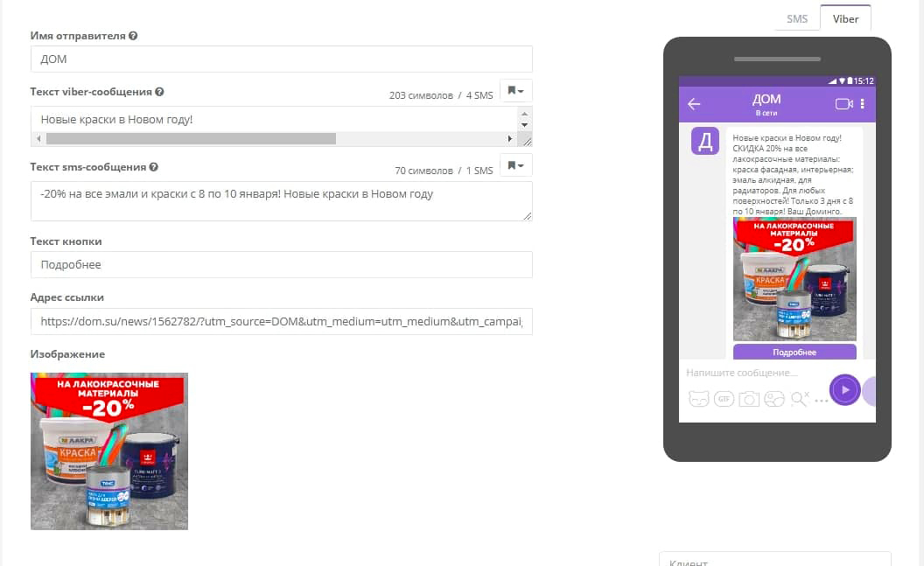924x566 pixels.
Task: Tap video call icon in phone preview
Action: pos(843,104)
